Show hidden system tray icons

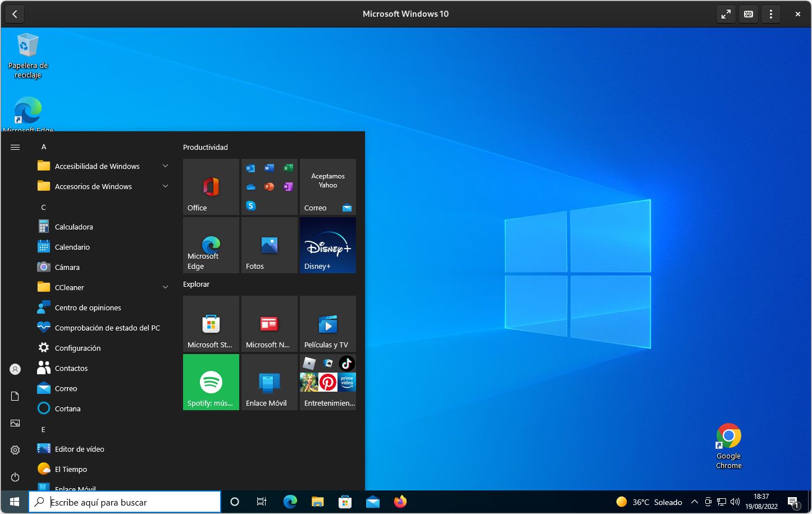coord(694,502)
